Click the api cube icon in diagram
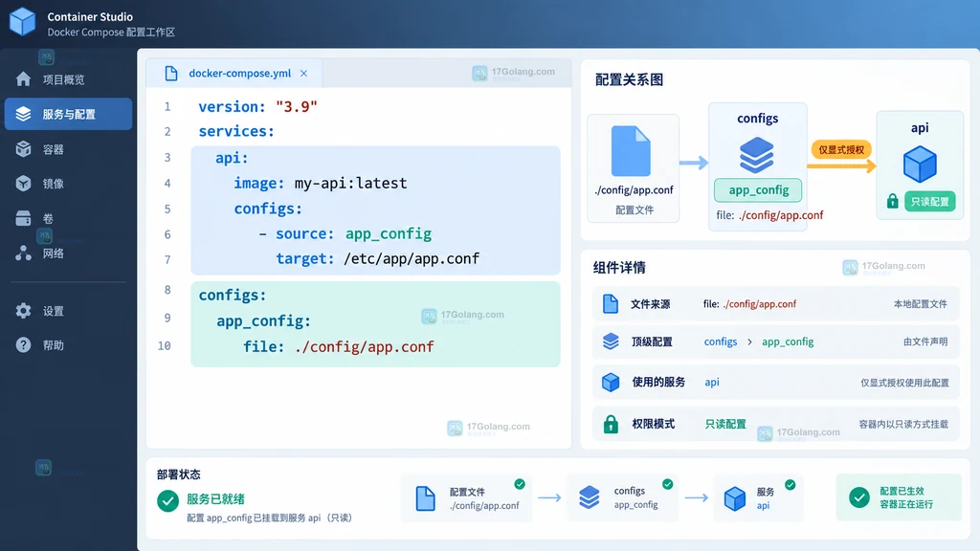Image resolution: width=980 pixels, height=551 pixels. click(920, 164)
